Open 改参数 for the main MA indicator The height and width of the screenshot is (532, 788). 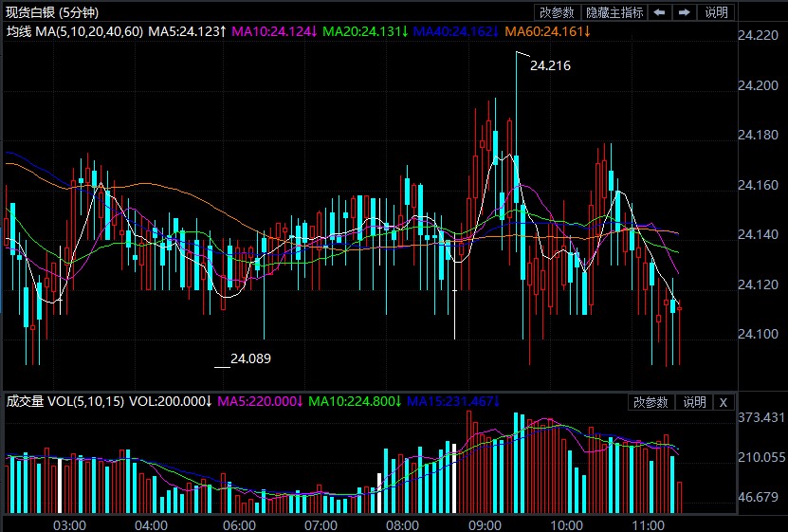557,12
